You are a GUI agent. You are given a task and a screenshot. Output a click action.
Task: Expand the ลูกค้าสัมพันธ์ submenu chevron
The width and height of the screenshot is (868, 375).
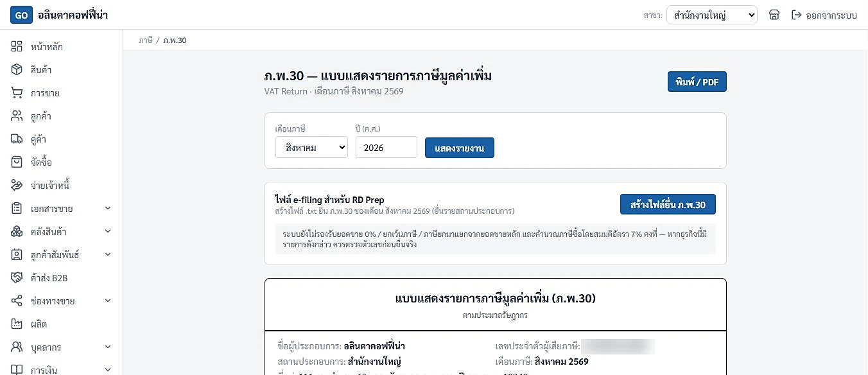point(108,255)
